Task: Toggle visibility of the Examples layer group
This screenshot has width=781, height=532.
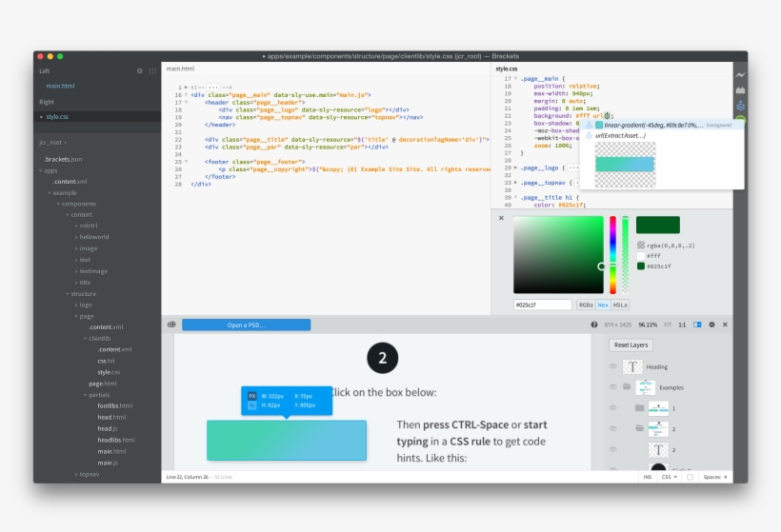Action: (612, 387)
